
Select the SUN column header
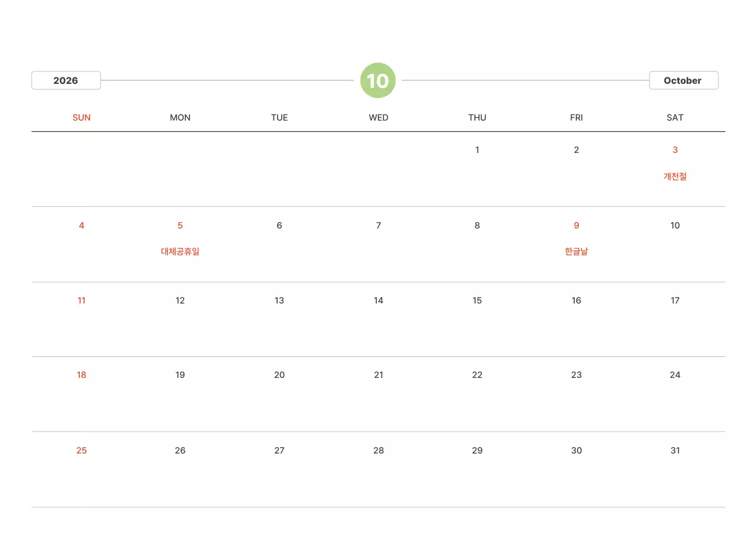point(82,118)
